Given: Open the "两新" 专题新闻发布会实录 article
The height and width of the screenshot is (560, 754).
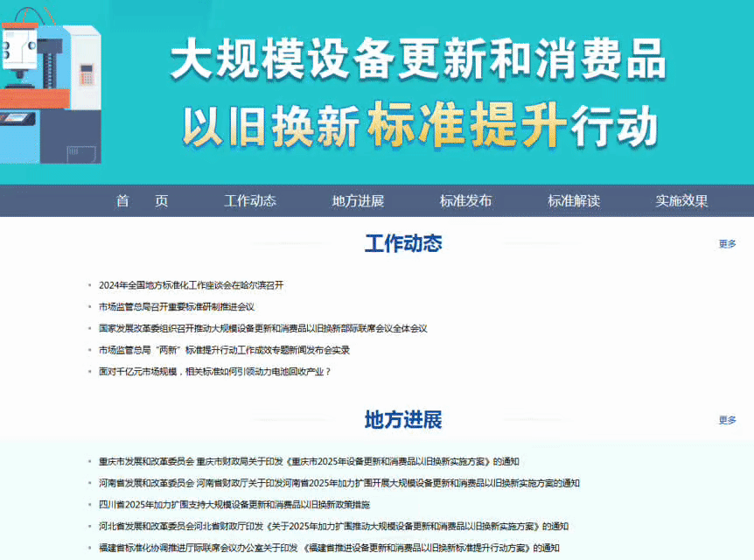Looking at the screenshot, I should 225,350.
